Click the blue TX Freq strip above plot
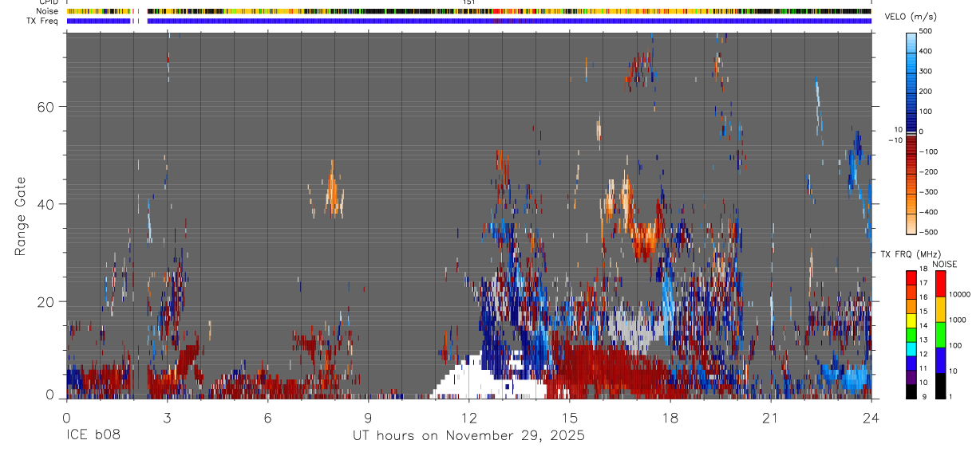 (x=468, y=21)
